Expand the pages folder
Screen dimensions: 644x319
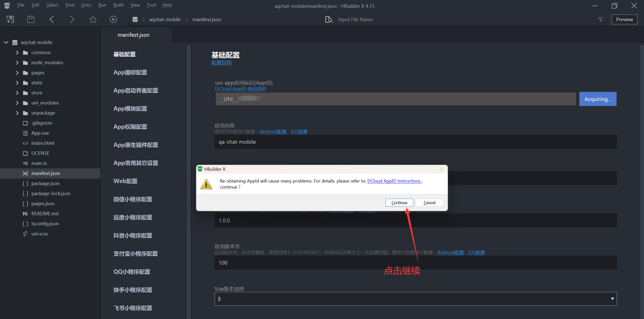point(17,73)
